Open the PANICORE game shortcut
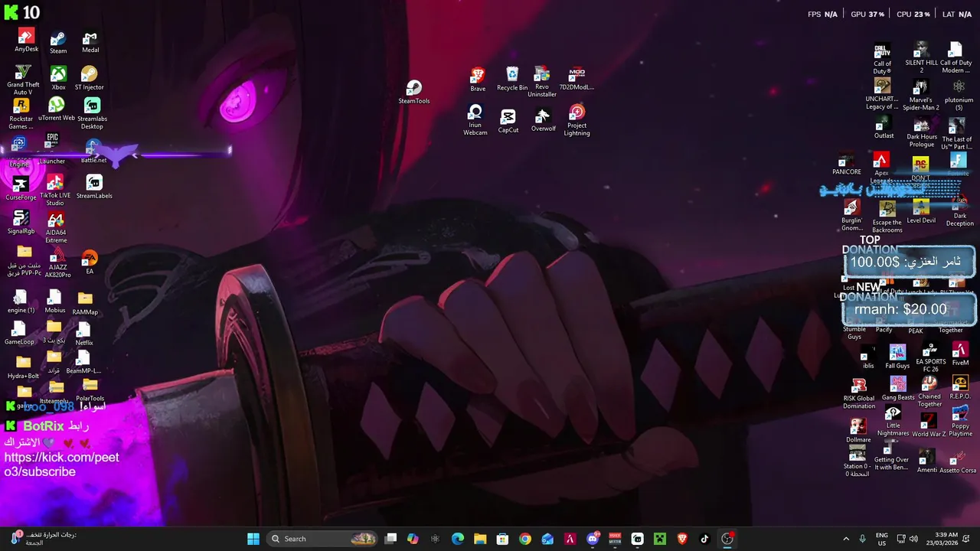980x551 pixels. [847, 165]
